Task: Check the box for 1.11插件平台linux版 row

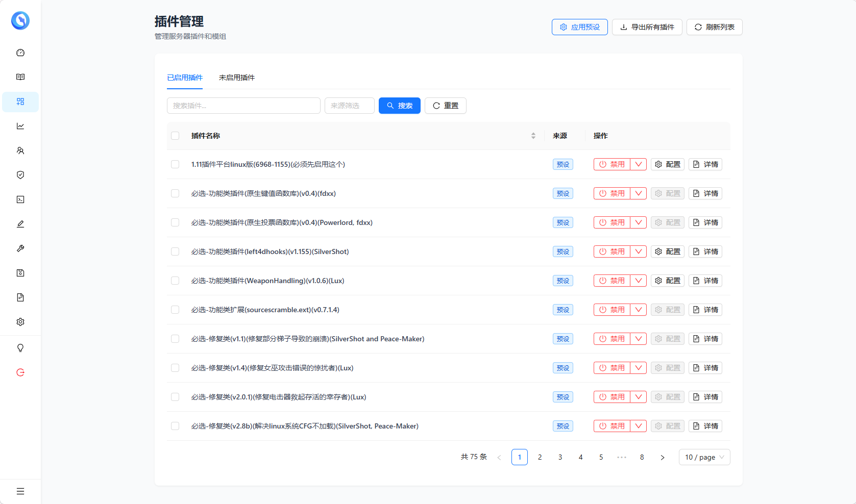Action: pyautogui.click(x=175, y=164)
